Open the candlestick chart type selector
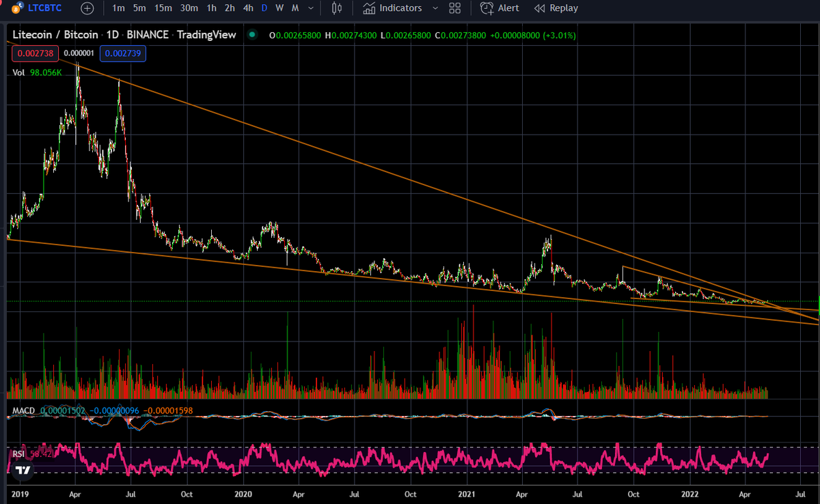Viewport: 820px width, 504px height. pos(336,8)
